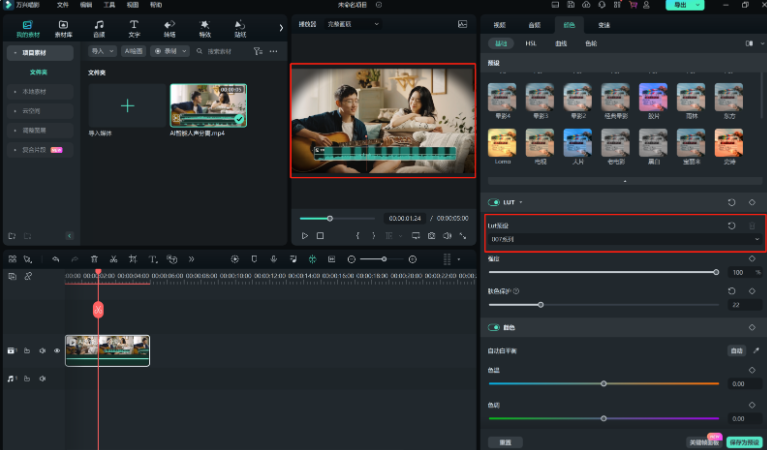Click the LUT strength slider track

coord(602,272)
